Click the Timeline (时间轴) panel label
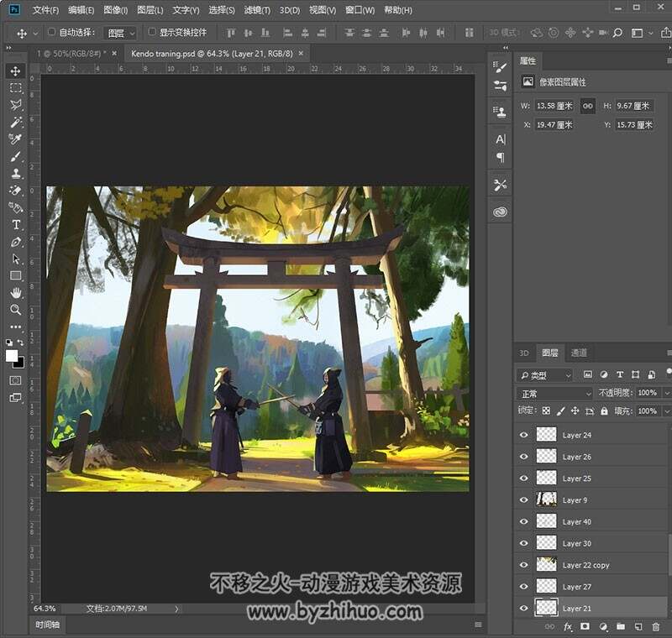This screenshot has height=638, width=672. [48, 625]
